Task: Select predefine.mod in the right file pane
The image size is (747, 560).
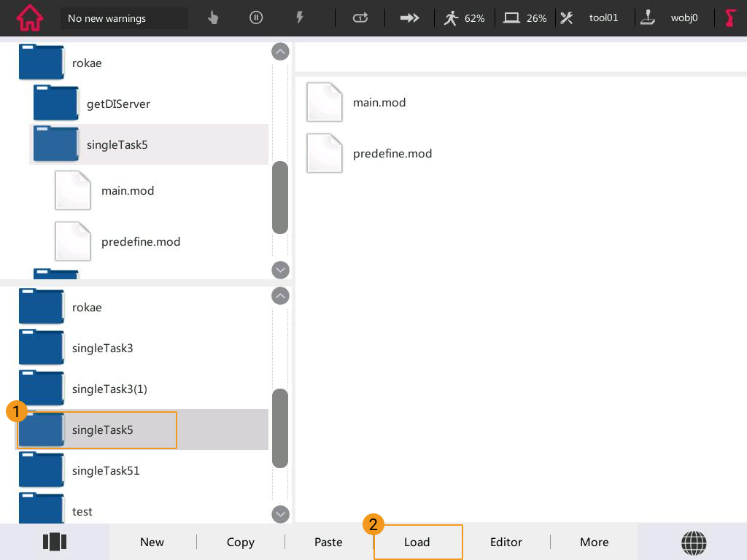Action: pyautogui.click(x=392, y=153)
